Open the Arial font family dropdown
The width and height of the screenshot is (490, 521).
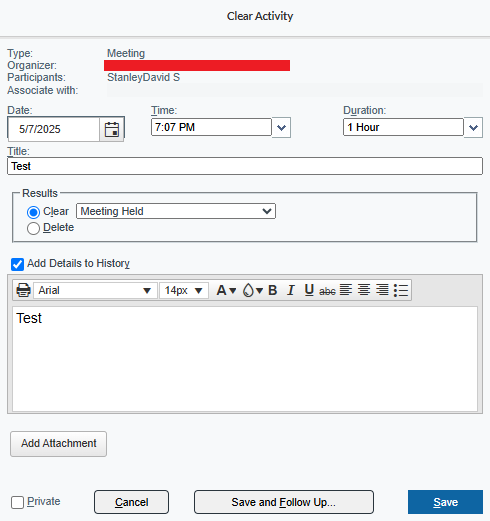pyautogui.click(x=95, y=290)
